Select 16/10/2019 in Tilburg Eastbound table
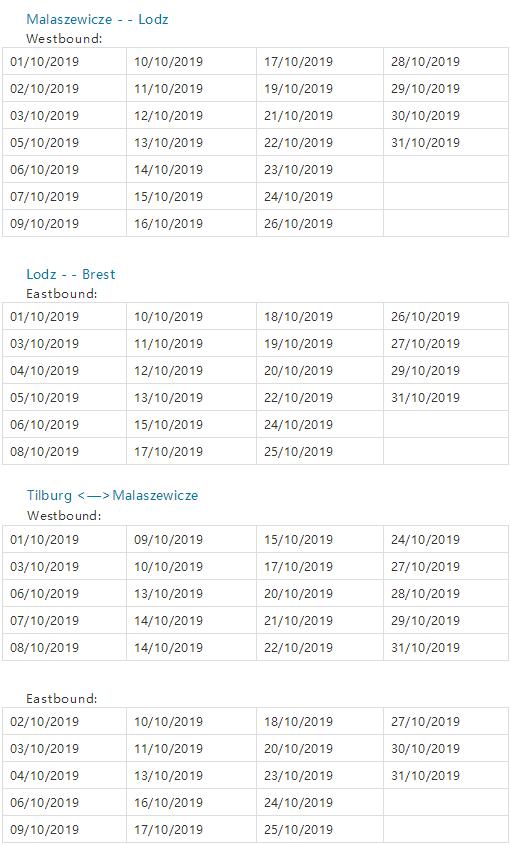511x845 pixels. pyautogui.click(x=168, y=802)
